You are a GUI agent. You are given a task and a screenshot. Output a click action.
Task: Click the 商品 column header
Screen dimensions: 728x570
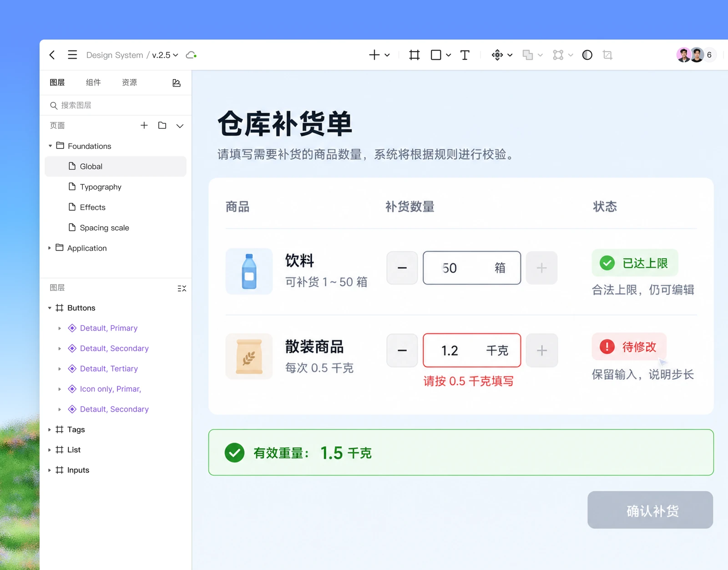[x=238, y=207]
